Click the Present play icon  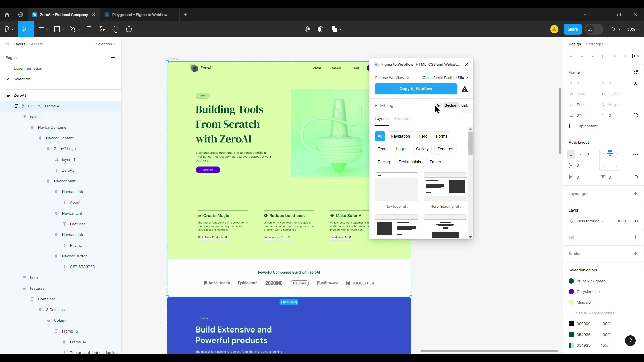(613, 29)
